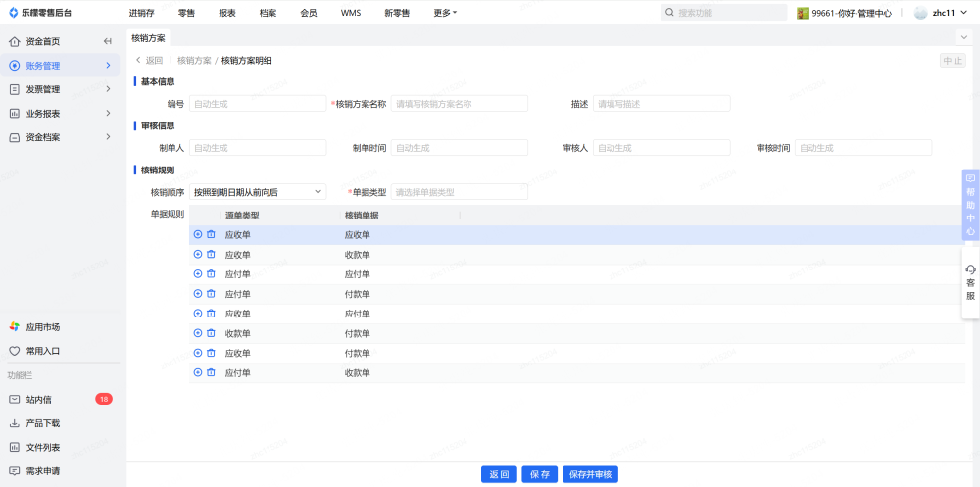Open 应用市场 app market
The image size is (980, 487).
(42, 327)
